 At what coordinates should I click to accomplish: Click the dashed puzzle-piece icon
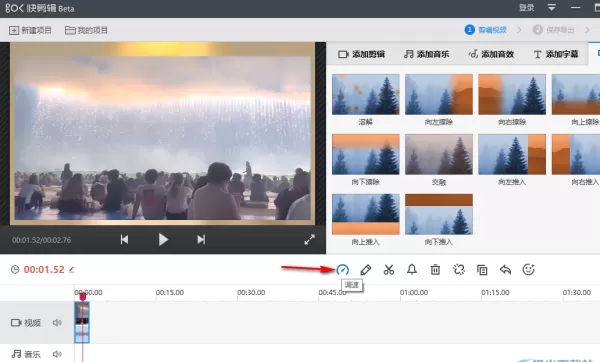tap(459, 270)
